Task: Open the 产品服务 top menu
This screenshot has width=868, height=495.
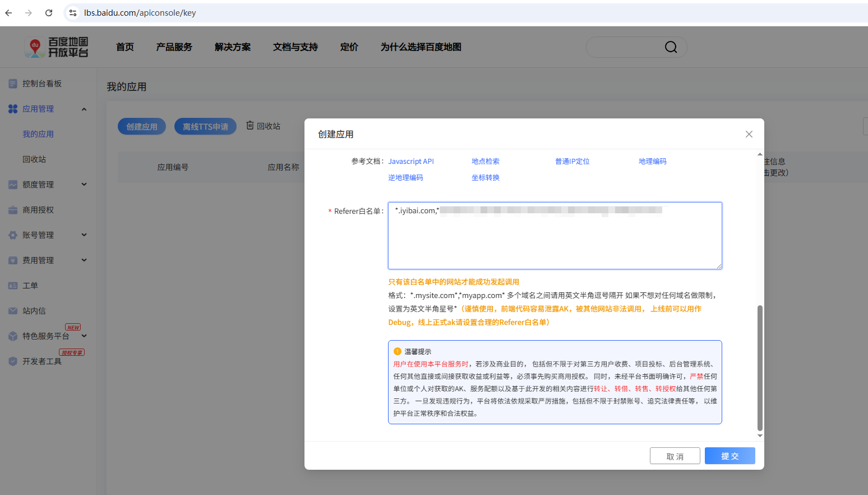Action: (x=174, y=47)
